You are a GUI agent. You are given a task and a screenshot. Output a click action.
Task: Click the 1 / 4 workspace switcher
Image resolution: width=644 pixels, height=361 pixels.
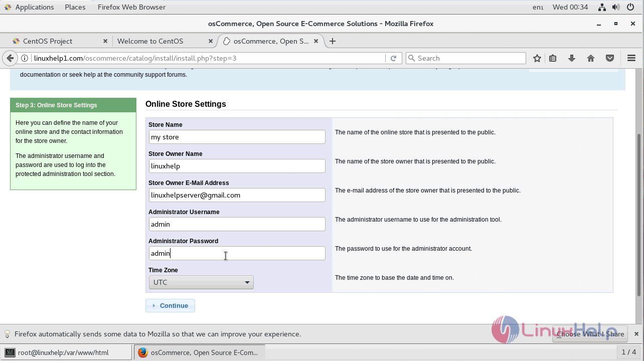pyautogui.click(x=629, y=352)
